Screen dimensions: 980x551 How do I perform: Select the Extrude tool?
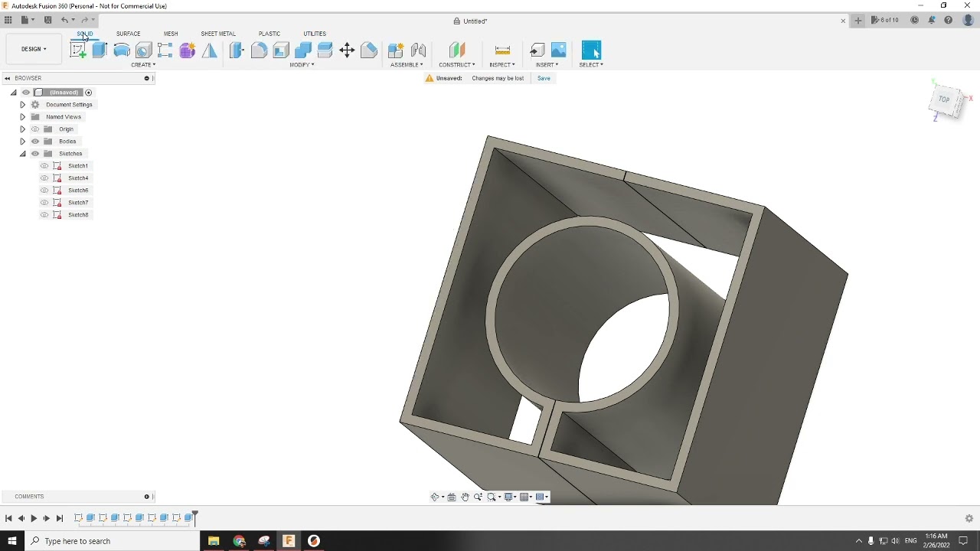tap(100, 51)
